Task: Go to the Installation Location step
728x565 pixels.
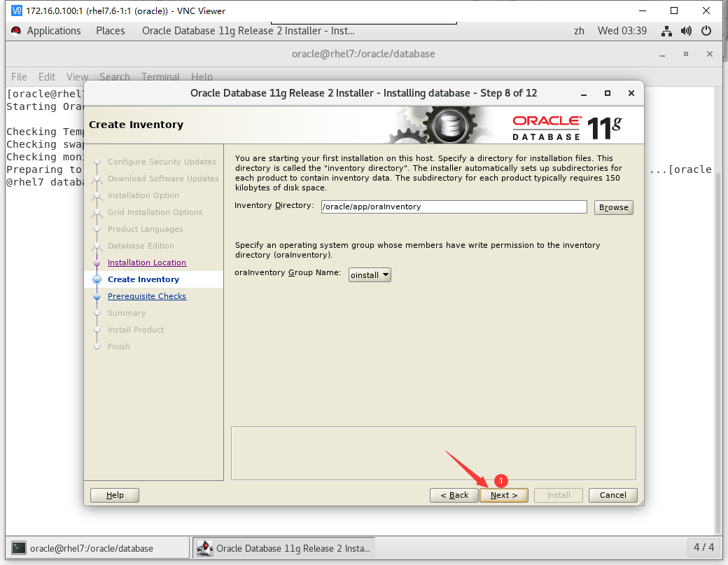Action: pyautogui.click(x=147, y=263)
